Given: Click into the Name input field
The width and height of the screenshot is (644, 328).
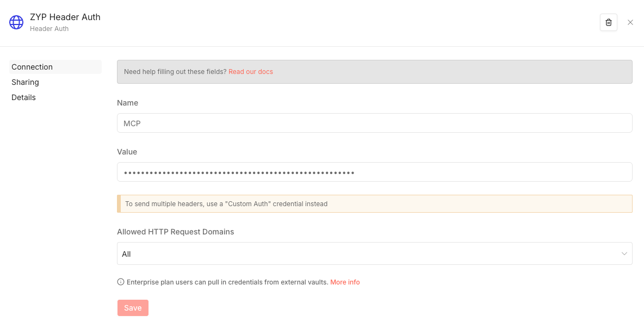Looking at the screenshot, I should pyautogui.click(x=374, y=123).
